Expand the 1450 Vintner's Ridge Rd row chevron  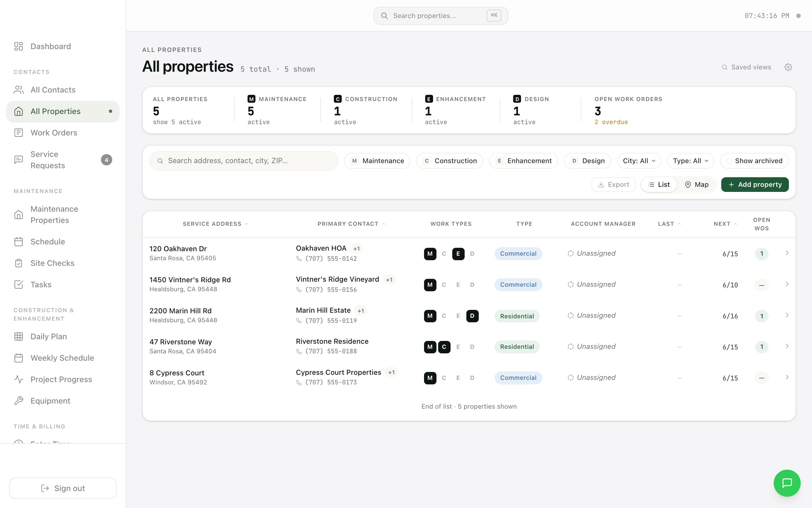point(787,284)
